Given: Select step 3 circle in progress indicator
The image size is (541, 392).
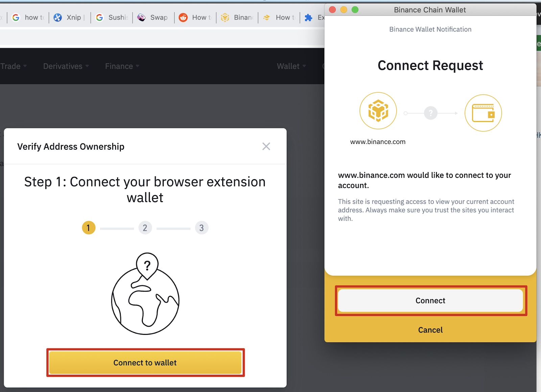Looking at the screenshot, I should (x=202, y=228).
